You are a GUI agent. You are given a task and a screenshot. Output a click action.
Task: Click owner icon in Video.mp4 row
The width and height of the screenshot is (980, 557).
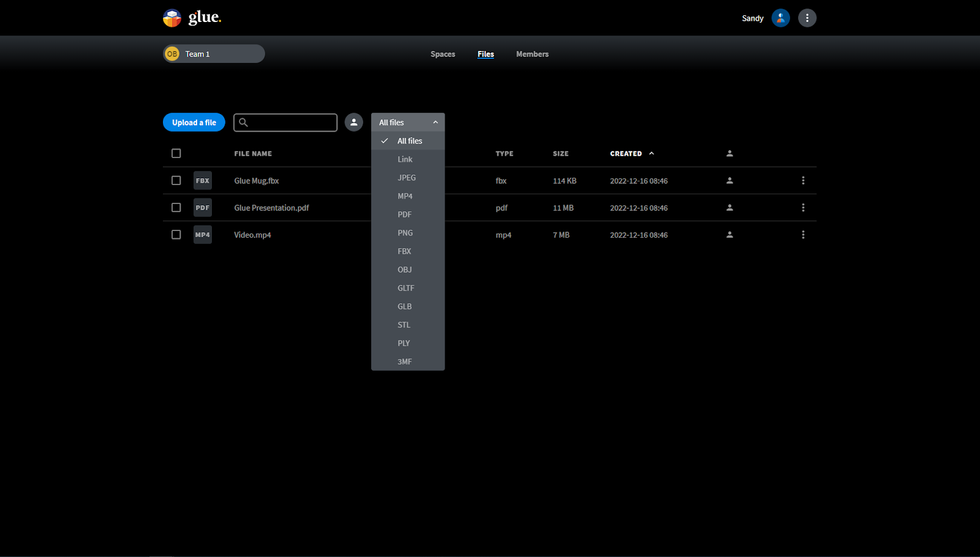pyautogui.click(x=729, y=235)
